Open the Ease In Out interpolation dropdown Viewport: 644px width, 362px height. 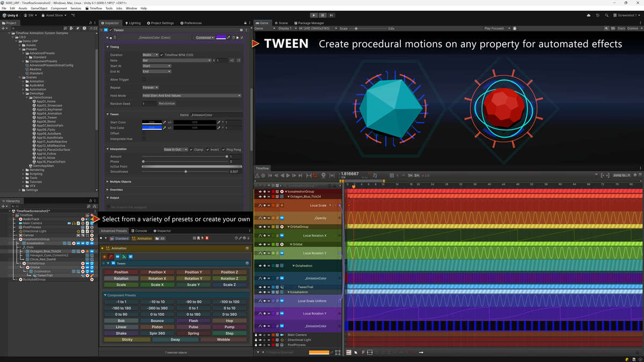176,150
